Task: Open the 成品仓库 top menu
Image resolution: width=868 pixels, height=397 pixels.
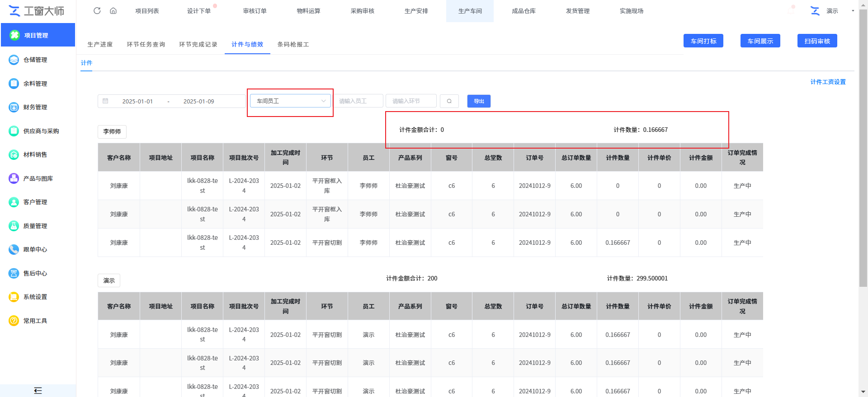Action: tap(524, 11)
